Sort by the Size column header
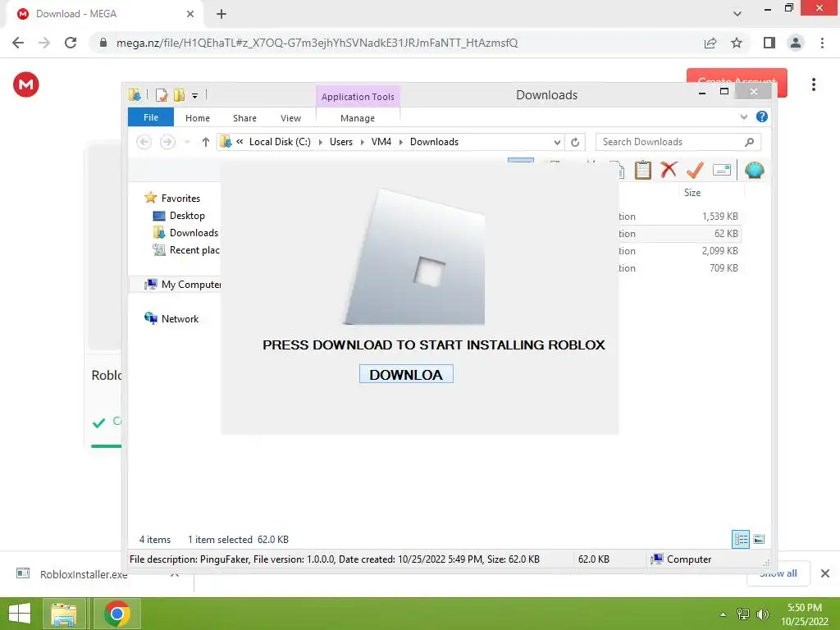Viewport: 840px width, 630px height. coord(692,192)
